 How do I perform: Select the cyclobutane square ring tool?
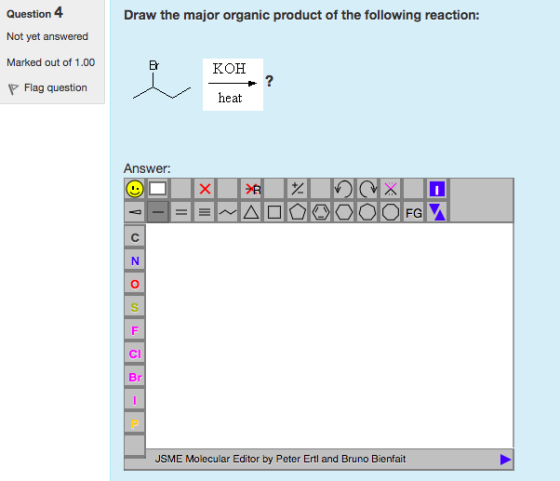(x=274, y=212)
